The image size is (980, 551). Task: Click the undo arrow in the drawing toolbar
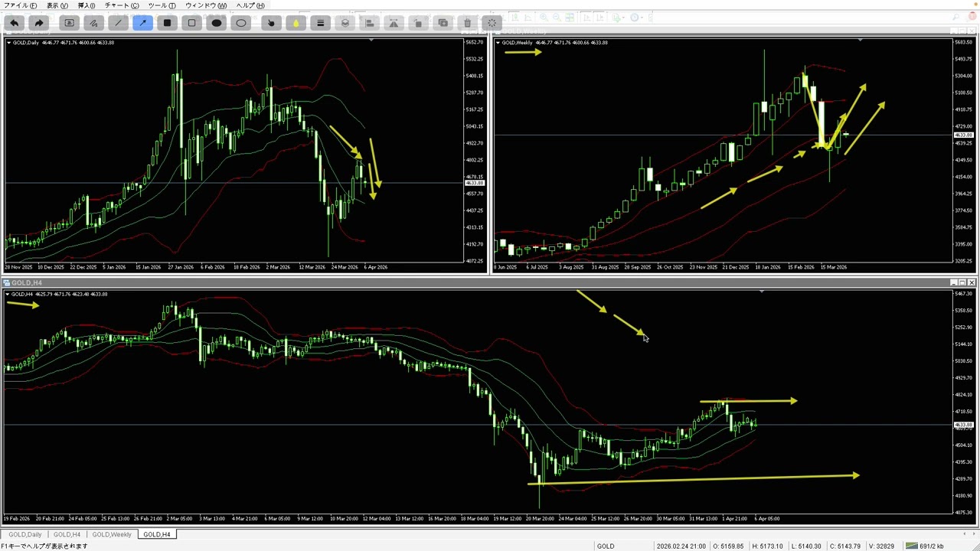[15, 23]
